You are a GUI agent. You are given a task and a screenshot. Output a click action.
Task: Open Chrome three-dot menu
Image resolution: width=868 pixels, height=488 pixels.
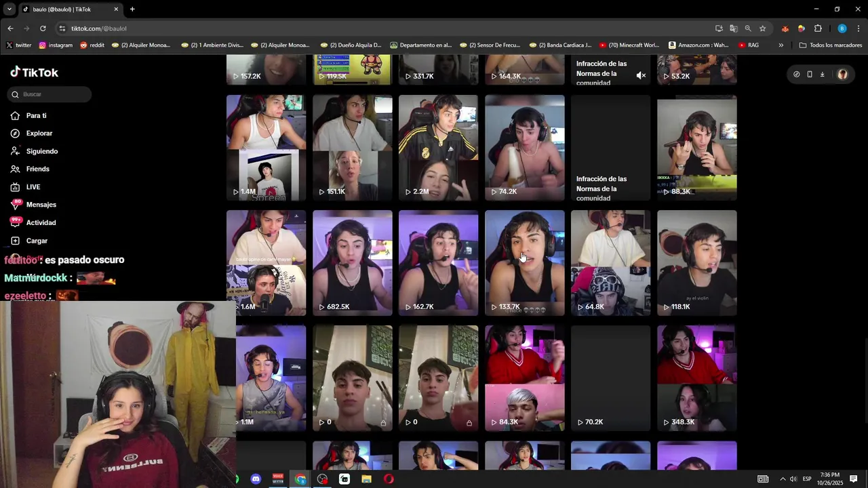point(859,28)
